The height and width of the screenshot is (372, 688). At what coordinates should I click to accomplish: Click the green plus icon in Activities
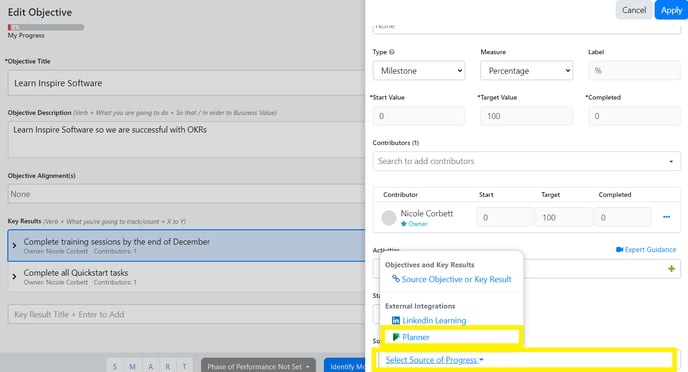(x=671, y=268)
